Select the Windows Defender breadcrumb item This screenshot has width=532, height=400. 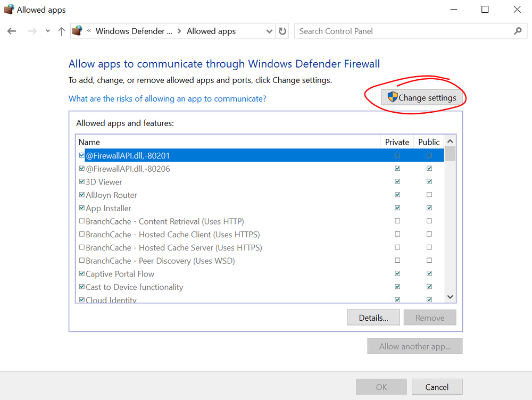[x=134, y=31]
